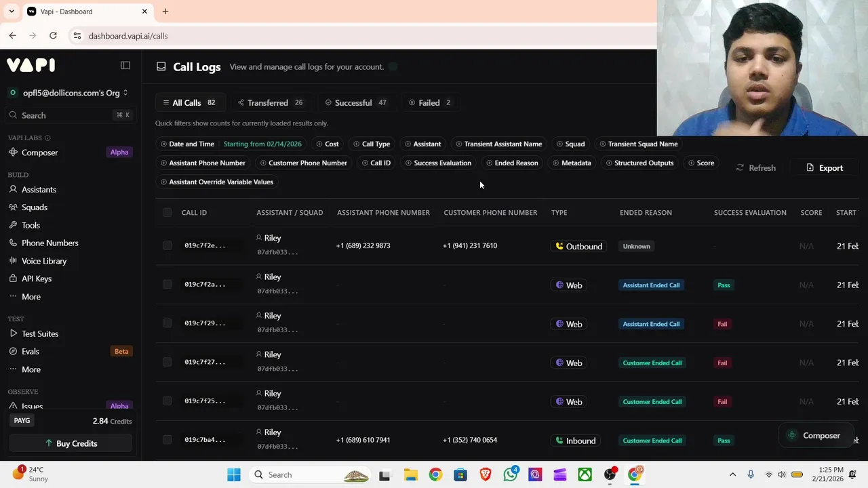The image size is (868, 488).
Task: Open the Windows Start menu
Action: [x=234, y=474]
